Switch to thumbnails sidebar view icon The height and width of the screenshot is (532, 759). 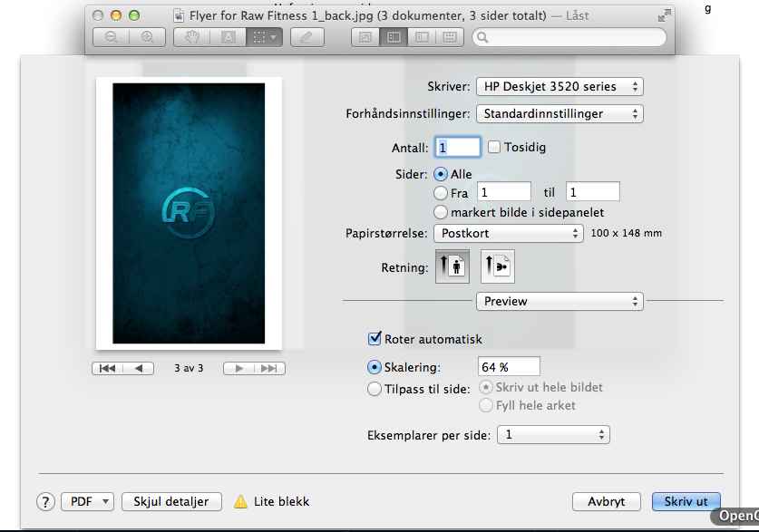[x=394, y=37]
